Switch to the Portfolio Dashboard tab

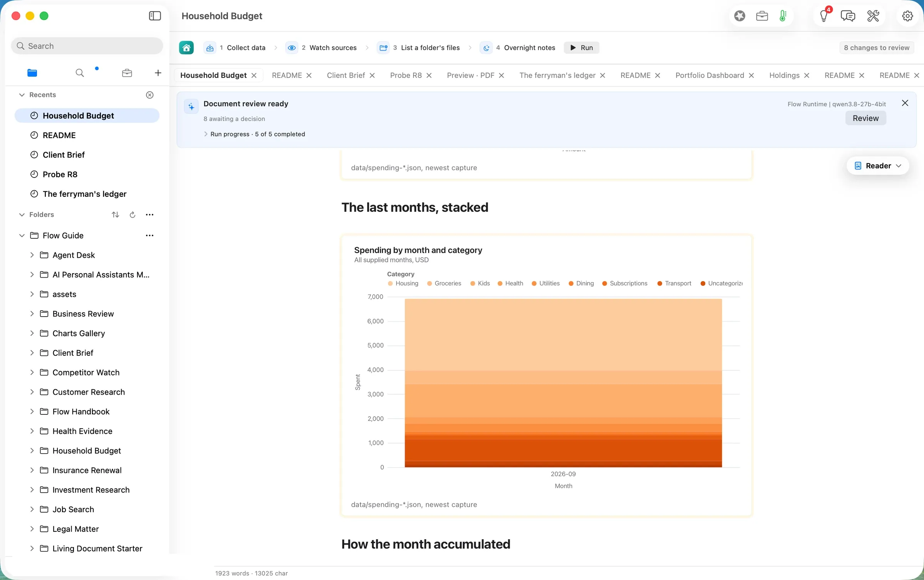click(x=710, y=75)
